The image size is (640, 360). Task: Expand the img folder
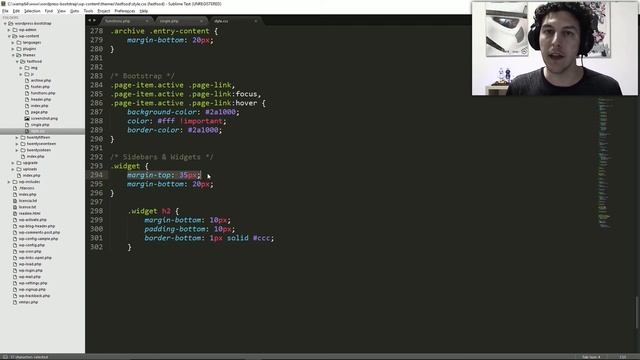pyautogui.click(x=21, y=68)
